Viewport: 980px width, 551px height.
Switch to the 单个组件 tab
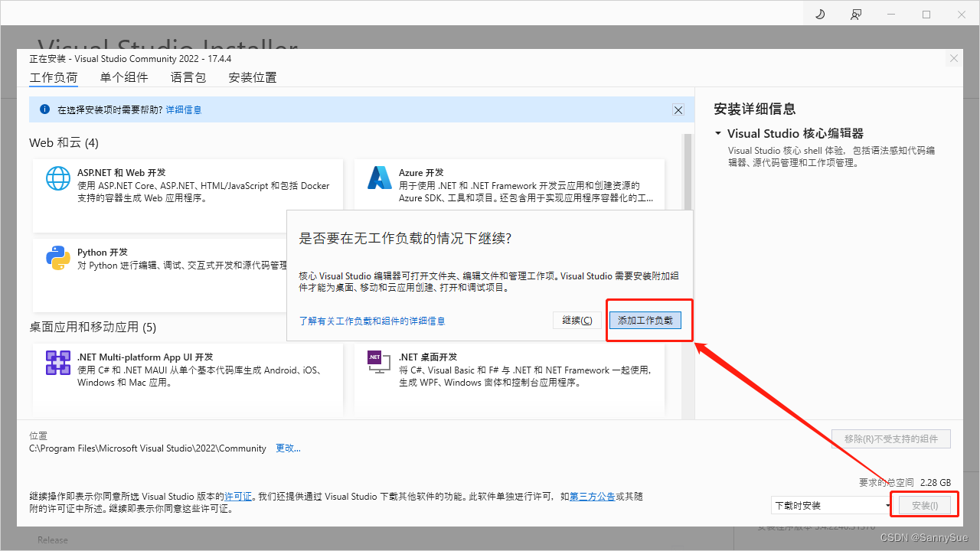(x=124, y=77)
